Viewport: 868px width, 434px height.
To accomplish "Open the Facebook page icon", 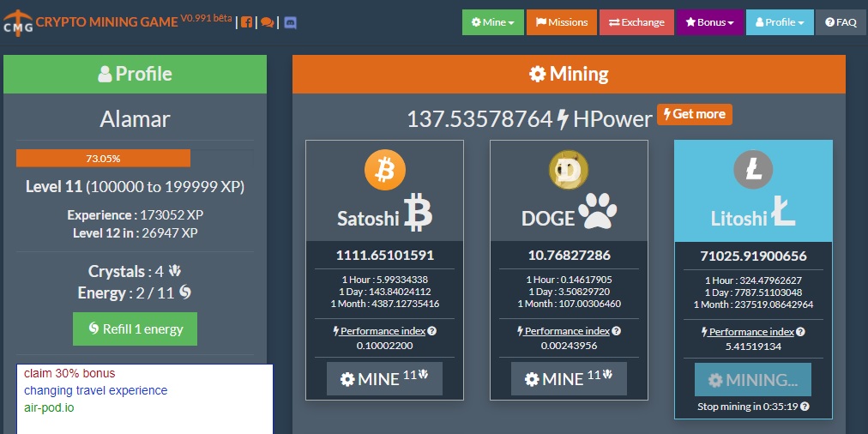I will pyautogui.click(x=247, y=22).
